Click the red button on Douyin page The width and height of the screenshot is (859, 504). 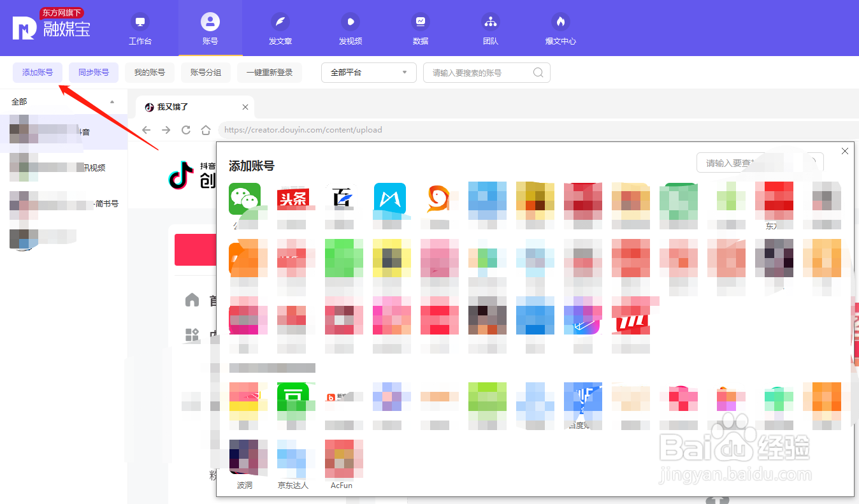point(195,250)
